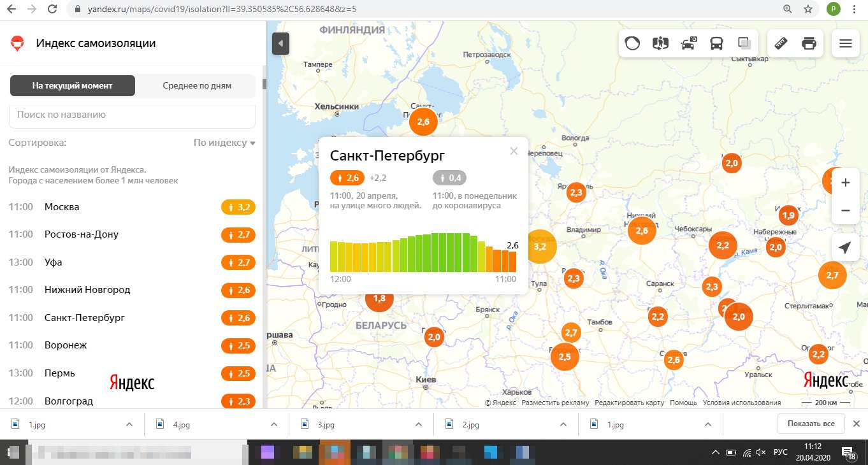Show traffic car-with-camera layer icon
Screen dimensions: 868x465
coord(689,43)
